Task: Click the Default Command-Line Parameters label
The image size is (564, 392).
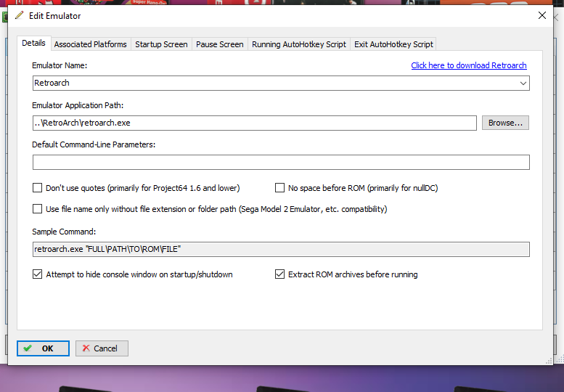Action: coord(94,144)
